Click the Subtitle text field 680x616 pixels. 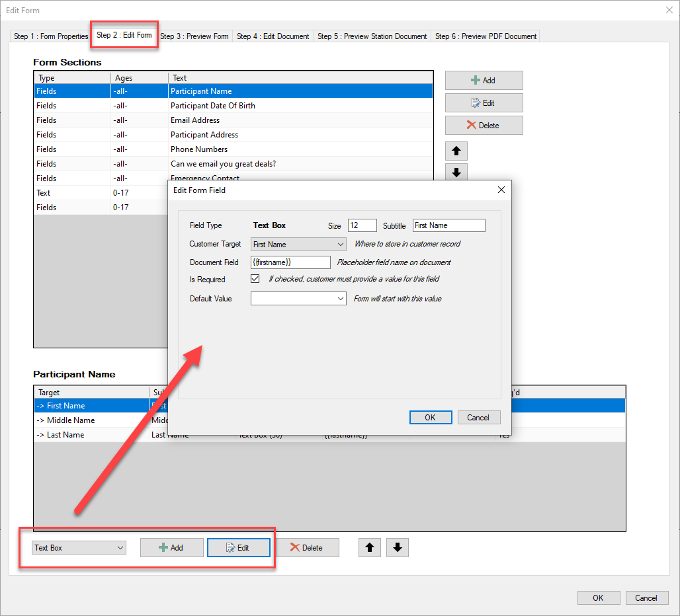tap(449, 225)
